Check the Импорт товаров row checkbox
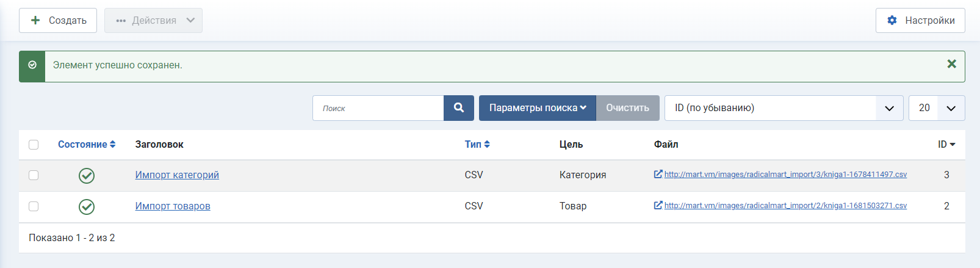The width and height of the screenshot is (980, 268). 34,206
